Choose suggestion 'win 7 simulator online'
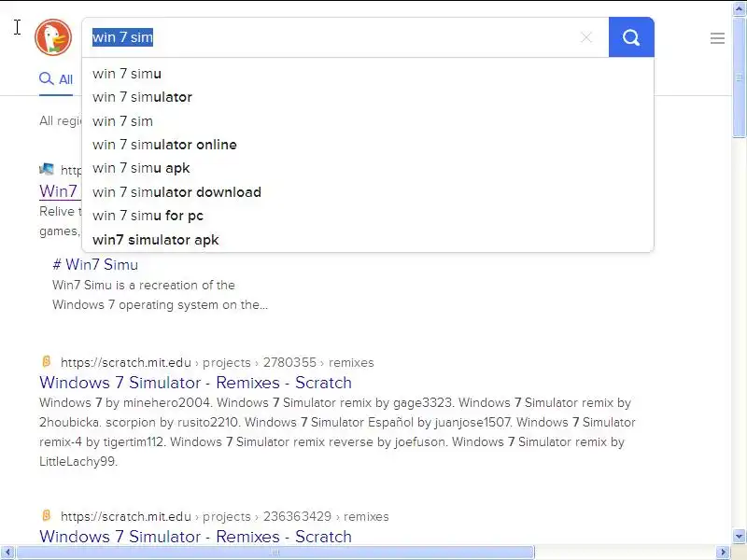The height and width of the screenshot is (560, 747). coord(368,145)
